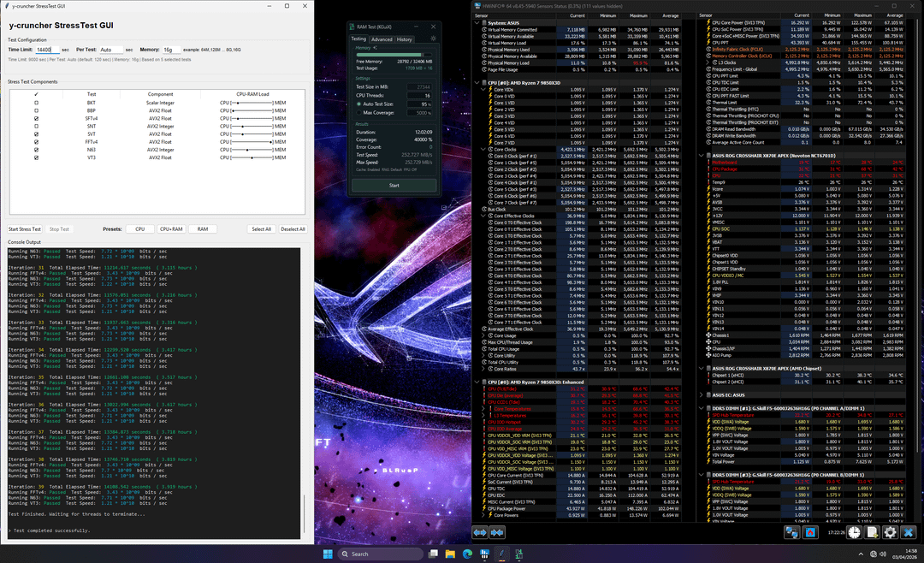Enable the BKT test checkbox
The image size is (924, 563).
point(36,102)
